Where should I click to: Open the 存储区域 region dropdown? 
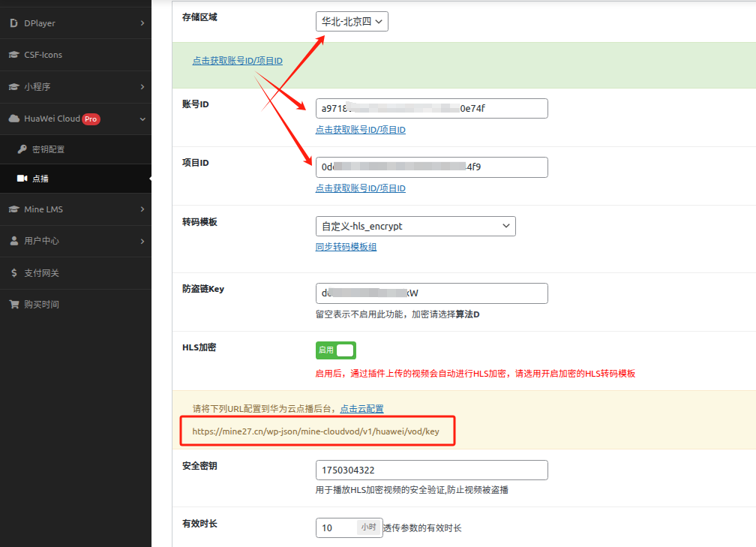point(351,21)
